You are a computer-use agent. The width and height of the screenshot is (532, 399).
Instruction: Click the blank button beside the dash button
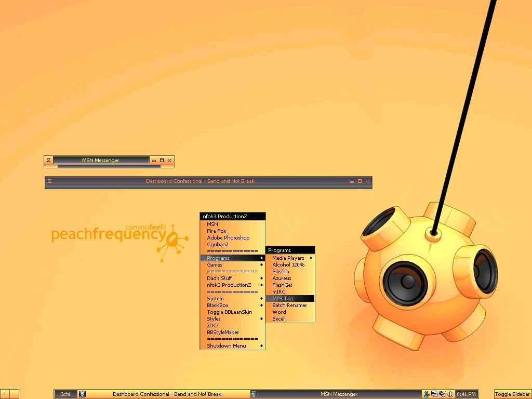coord(14,394)
